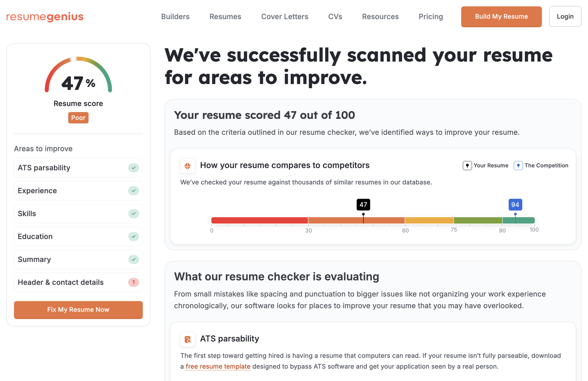Toggle the checkmark next to Education
The image size is (588, 381).
134,236
